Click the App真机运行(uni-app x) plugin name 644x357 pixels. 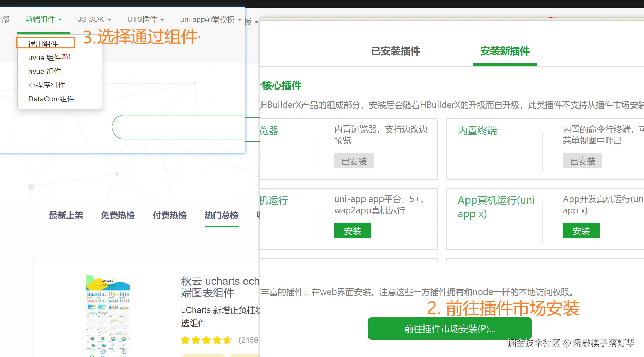point(498,207)
